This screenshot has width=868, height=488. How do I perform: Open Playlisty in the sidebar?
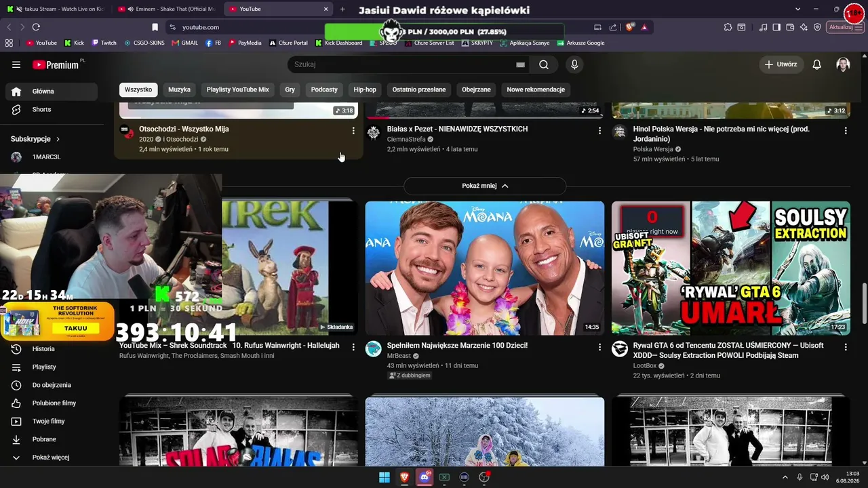[52, 367]
